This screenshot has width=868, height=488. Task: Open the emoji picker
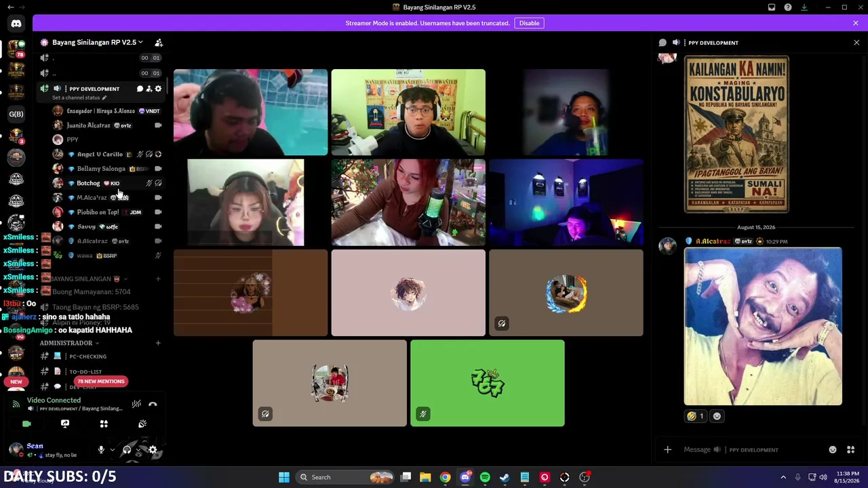(x=833, y=450)
